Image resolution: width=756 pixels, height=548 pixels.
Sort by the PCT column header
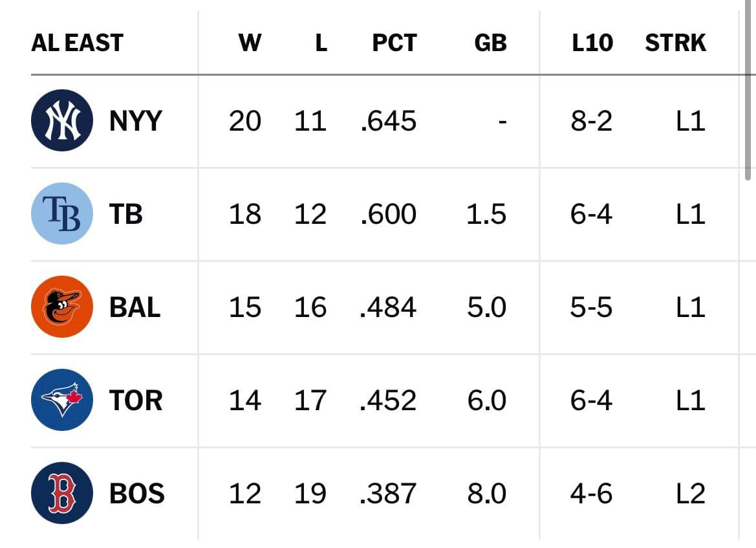tap(394, 43)
